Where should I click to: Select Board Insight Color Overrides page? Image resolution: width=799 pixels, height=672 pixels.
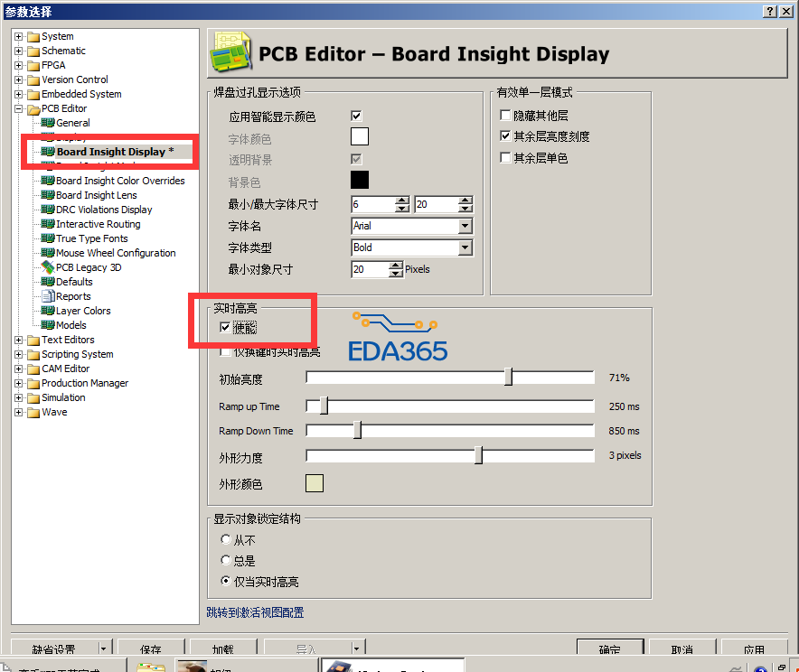120,181
